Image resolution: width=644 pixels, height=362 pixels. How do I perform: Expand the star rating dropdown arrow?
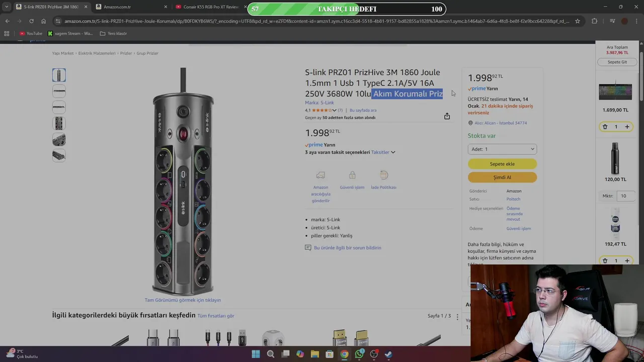pos(334,110)
